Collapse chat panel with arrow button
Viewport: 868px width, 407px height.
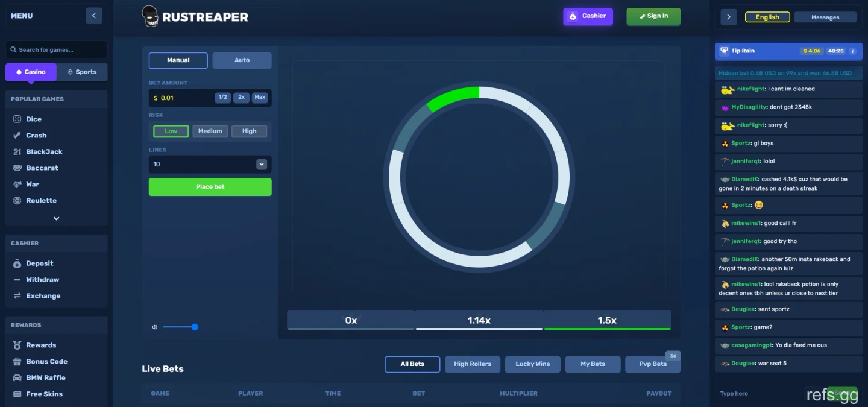point(729,17)
